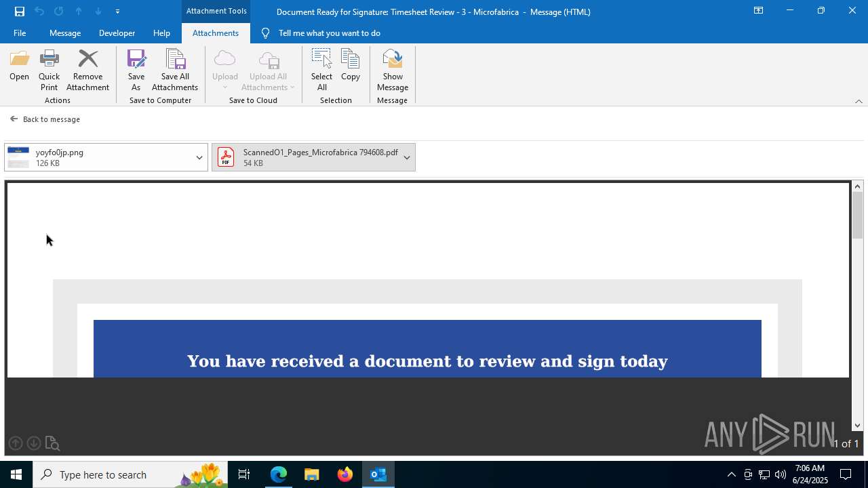
Task: Quick Print the attachment
Action: [49, 70]
